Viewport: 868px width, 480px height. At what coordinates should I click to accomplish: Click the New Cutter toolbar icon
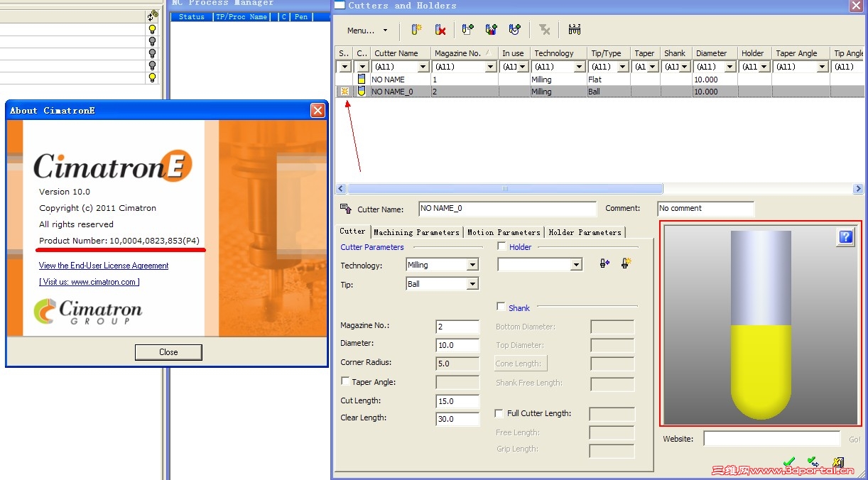416,30
